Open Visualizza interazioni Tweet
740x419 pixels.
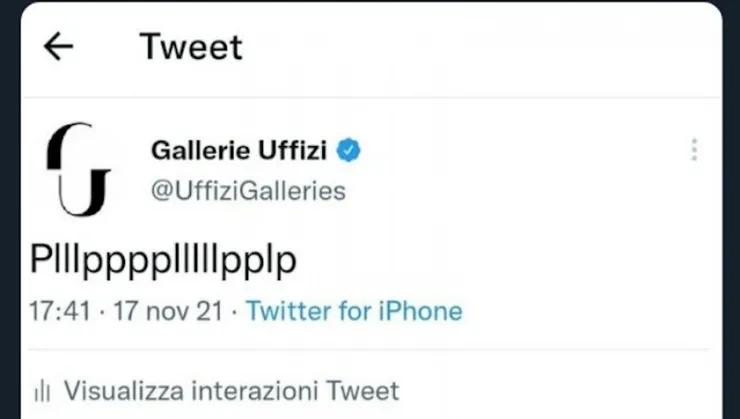click(230, 390)
